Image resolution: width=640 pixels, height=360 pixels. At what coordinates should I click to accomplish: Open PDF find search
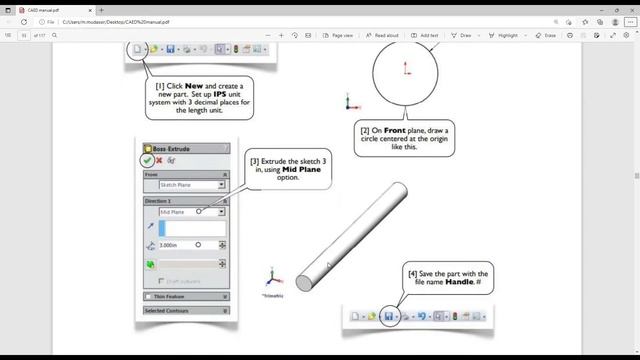(54, 36)
